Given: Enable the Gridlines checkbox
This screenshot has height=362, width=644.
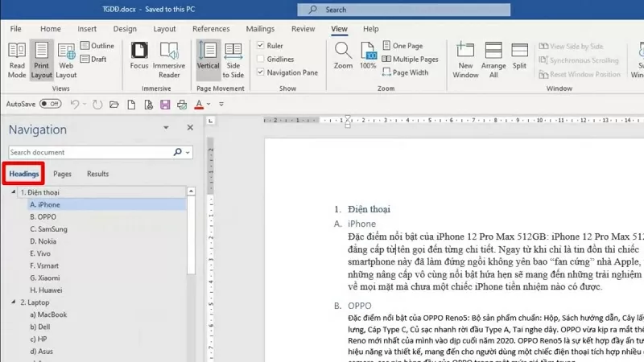Looking at the screenshot, I should point(261,59).
